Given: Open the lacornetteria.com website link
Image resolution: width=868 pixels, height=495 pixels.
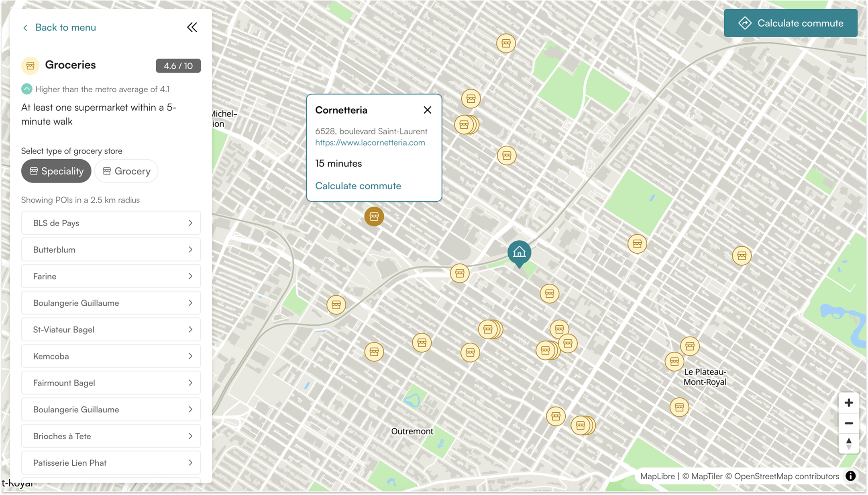Looking at the screenshot, I should point(370,143).
